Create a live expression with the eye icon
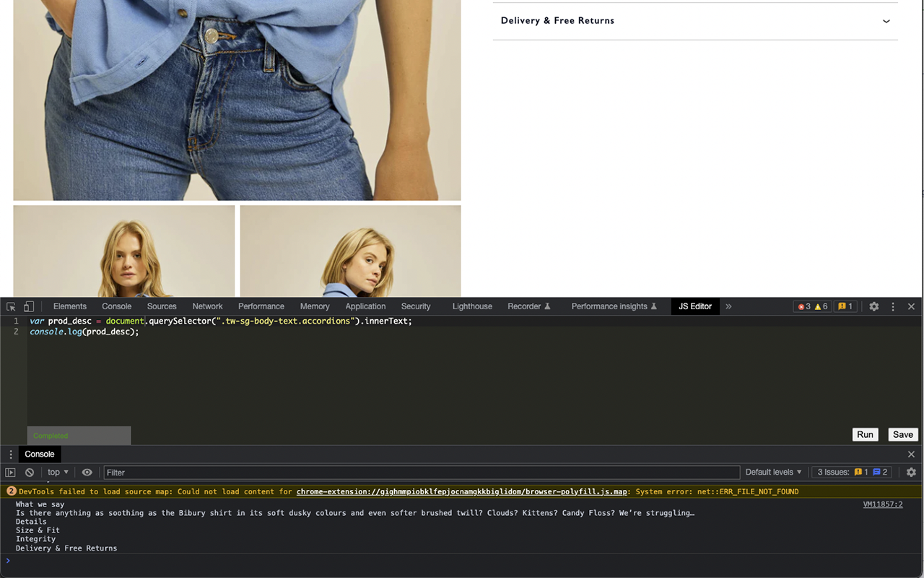 click(x=87, y=472)
